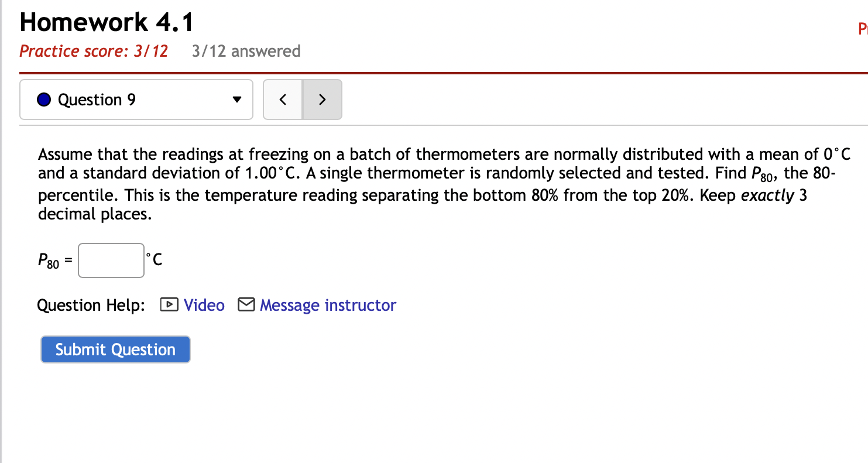This screenshot has height=463, width=868.
Task: Click the Practice score 3/12 text
Action: pyautogui.click(x=93, y=52)
